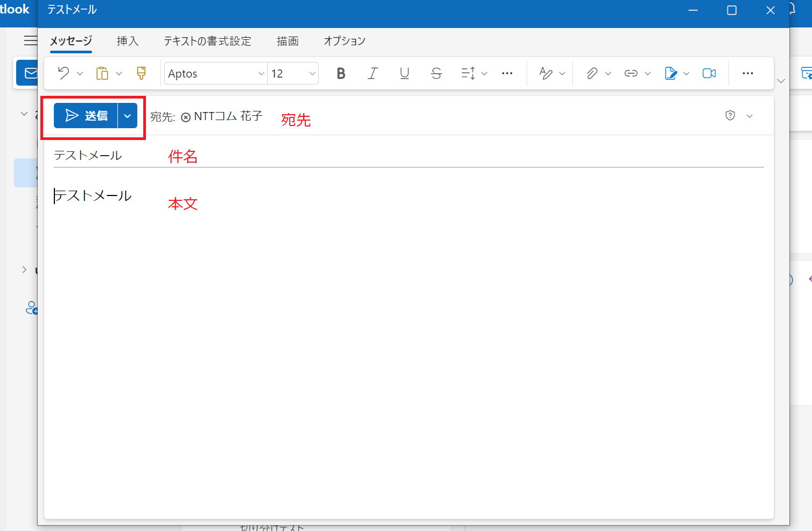Click the Teams meeting camera icon
The image size is (812, 531).
pyautogui.click(x=709, y=73)
